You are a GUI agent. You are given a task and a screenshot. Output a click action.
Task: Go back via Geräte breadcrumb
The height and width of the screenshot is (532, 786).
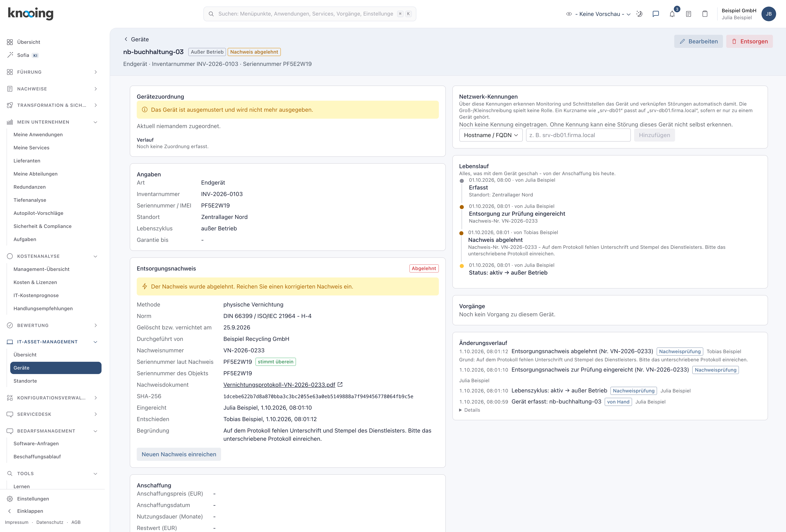coord(136,39)
